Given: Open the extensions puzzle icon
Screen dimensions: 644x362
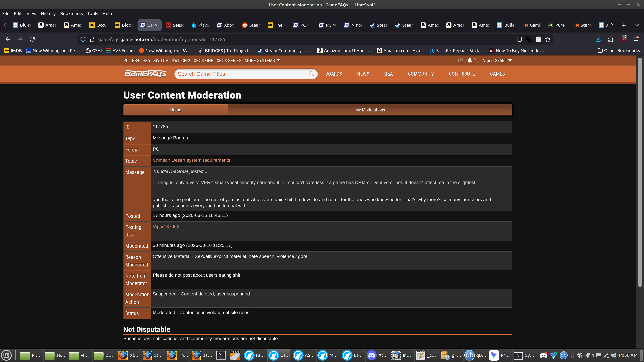Looking at the screenshot, I should (x=610, y=39).
